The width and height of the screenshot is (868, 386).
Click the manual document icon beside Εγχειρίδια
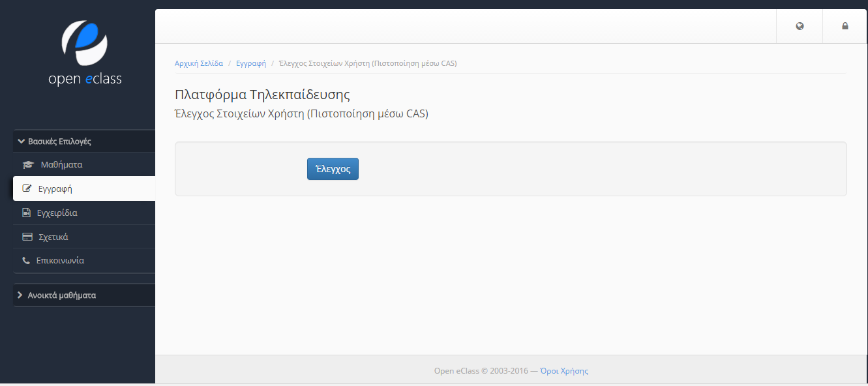tap(27, 213)
